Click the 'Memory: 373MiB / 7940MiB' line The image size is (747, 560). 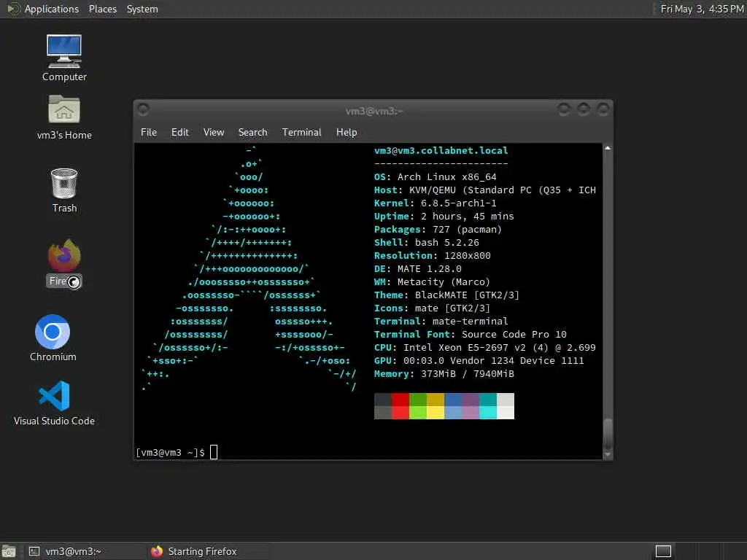coord(444,374)
